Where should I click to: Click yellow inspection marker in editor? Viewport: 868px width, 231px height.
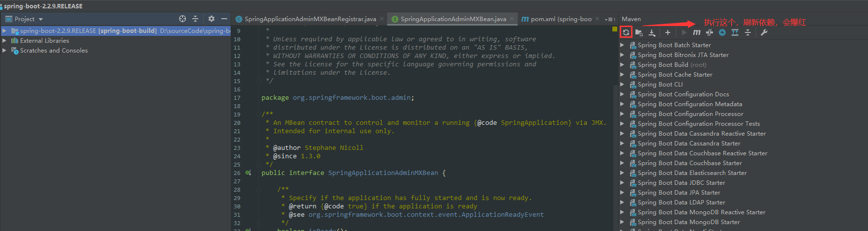(x=614, y=29)
